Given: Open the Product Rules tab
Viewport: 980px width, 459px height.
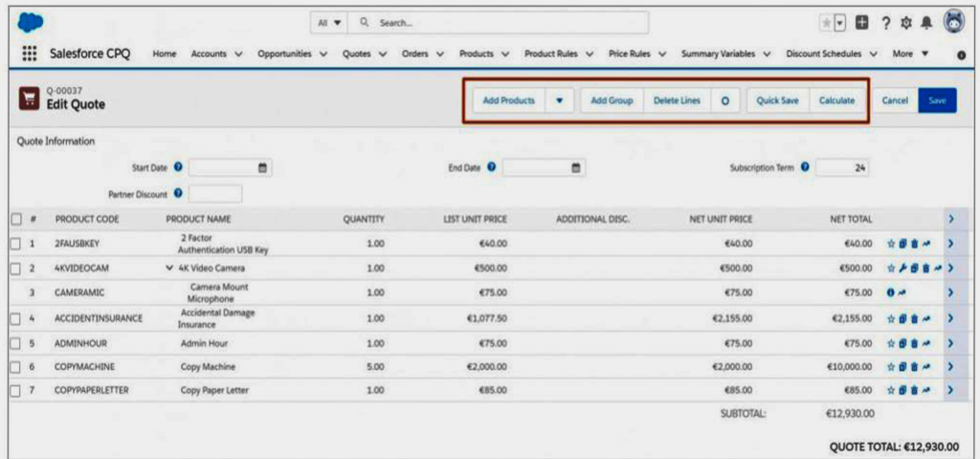Looking at the screenshot, I should [x=550, y=55].
